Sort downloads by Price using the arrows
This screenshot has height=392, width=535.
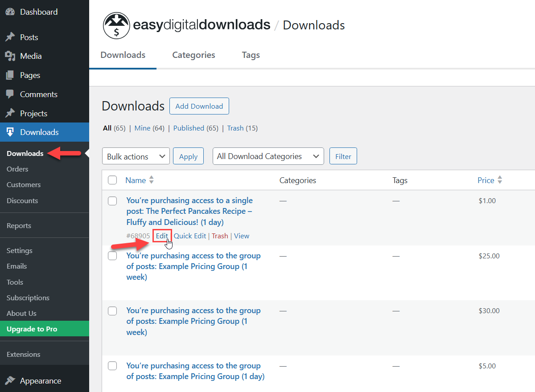(500, 180)
